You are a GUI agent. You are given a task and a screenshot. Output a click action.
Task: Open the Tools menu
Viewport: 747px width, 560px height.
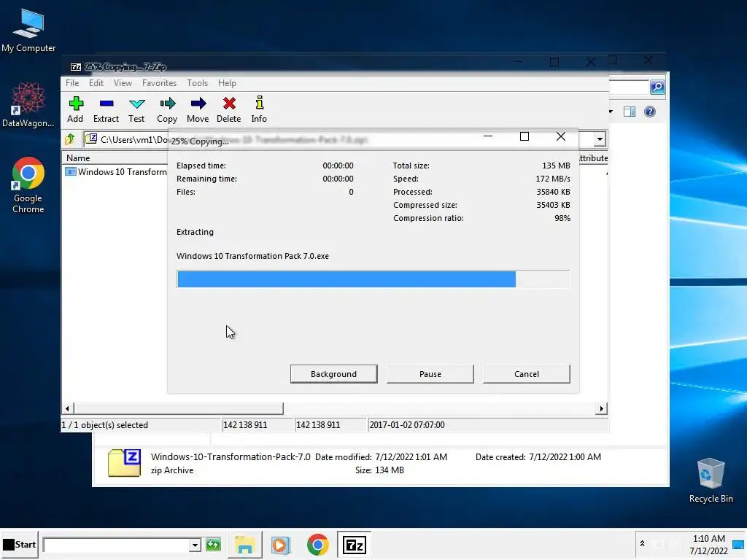point(197,83)
